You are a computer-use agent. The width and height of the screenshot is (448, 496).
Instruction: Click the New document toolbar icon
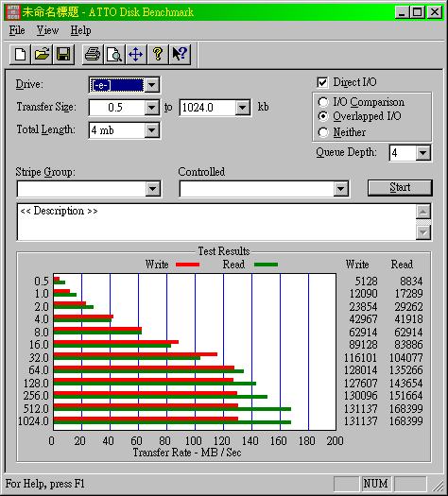coord(20,55)
